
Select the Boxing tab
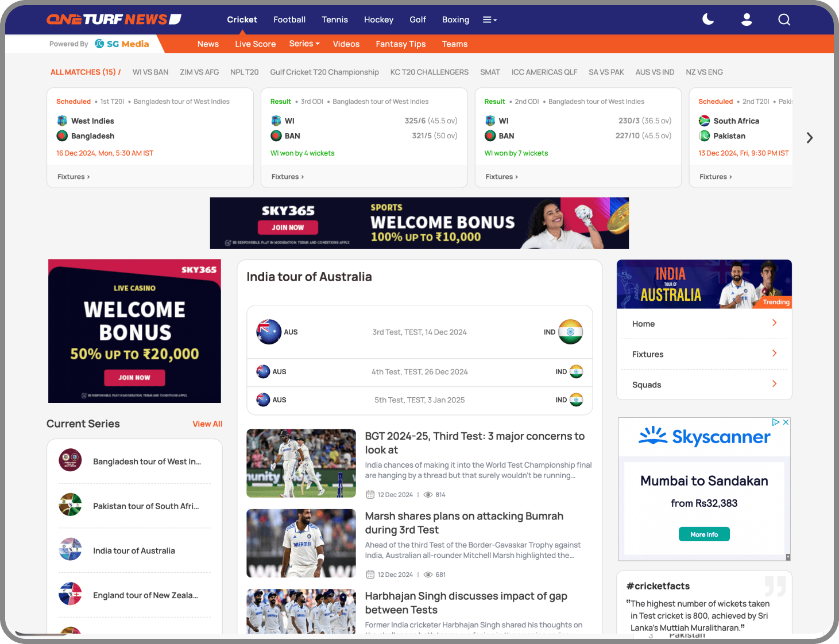(x=455, y=20)
